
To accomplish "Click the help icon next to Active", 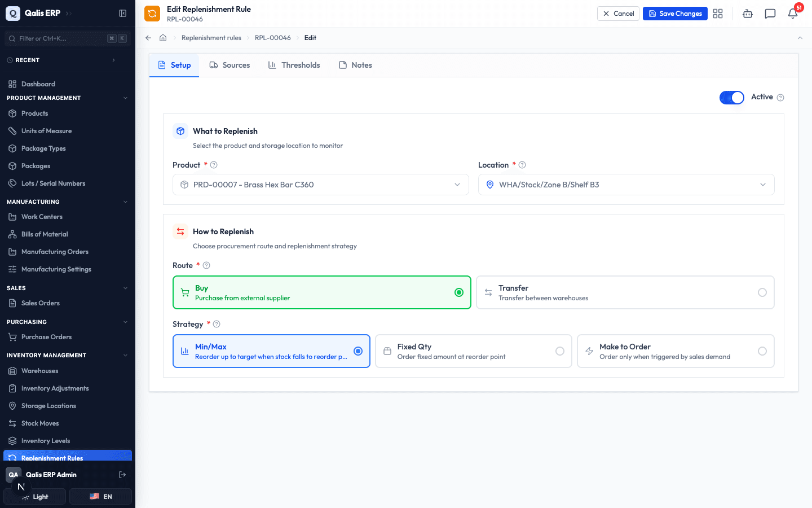I will pos(780,98).
